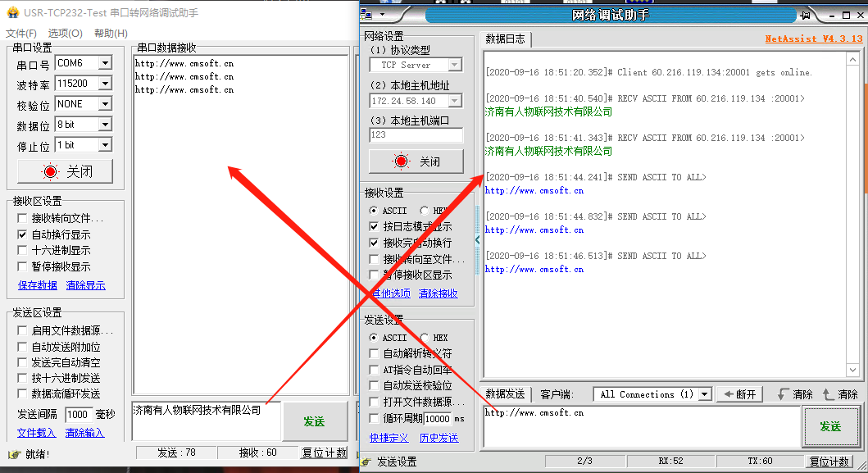The height and width of the screenshot is (473, 868).
Task: Click the 发送间隔 1000 input field
Action: (79, 414)
